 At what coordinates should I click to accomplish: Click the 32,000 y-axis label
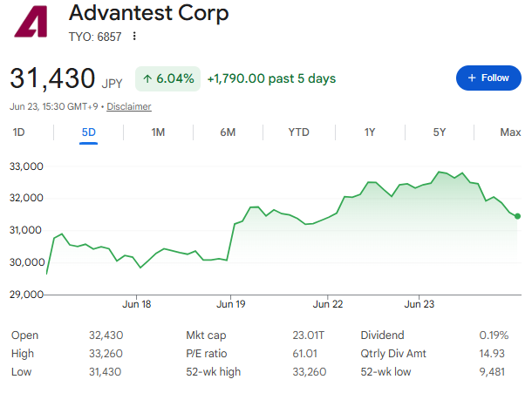coord(26,198)
